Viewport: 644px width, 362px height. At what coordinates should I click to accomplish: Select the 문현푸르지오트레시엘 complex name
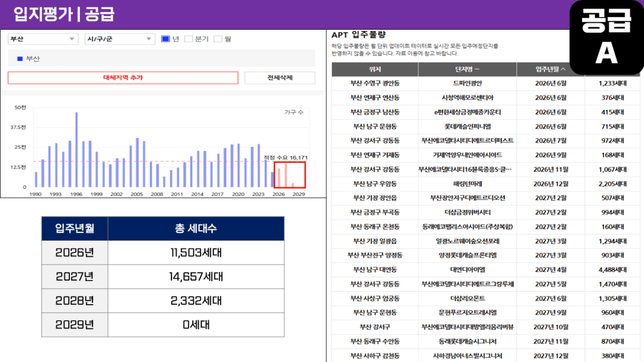pos(468,313)
